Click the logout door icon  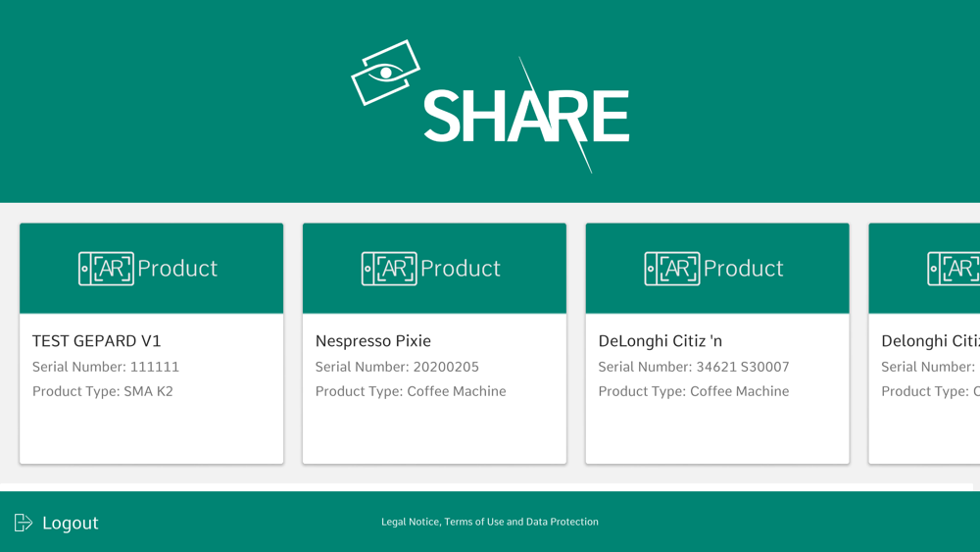tap(24, 523)
